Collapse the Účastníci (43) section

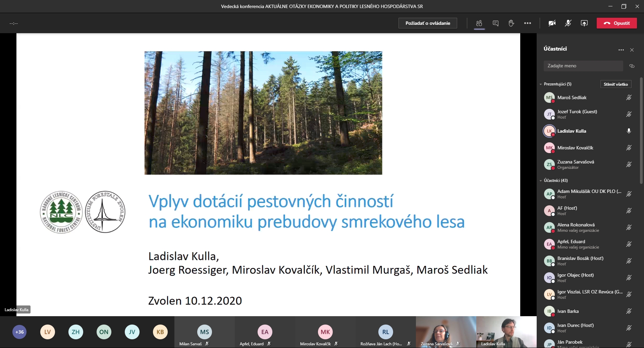541,181
